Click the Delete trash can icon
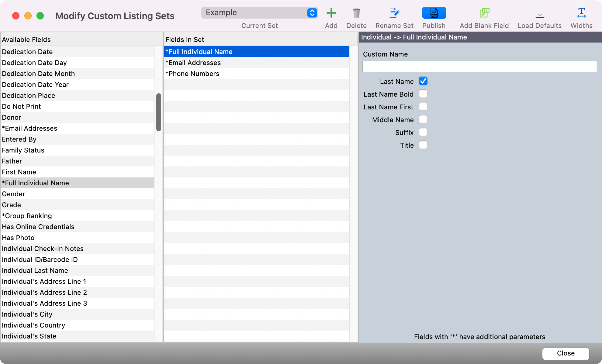The image size is (602, 364). pos(356,13)
